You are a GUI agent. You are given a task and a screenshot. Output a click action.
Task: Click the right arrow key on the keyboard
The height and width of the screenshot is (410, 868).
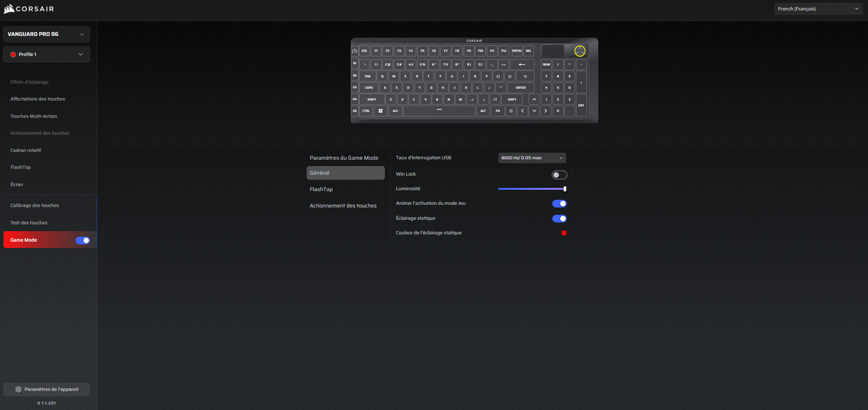click(x=545, y=111)
